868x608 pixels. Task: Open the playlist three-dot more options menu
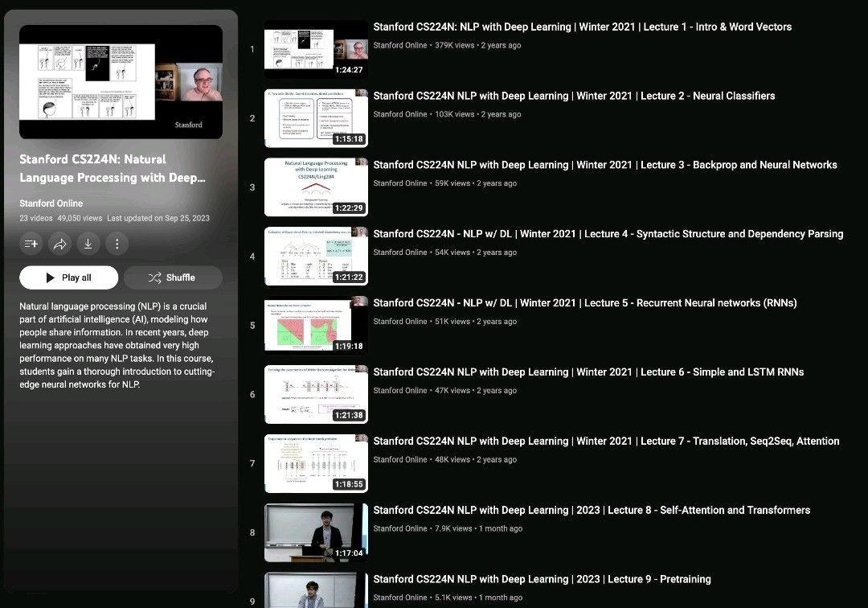(x=117, y=244)
